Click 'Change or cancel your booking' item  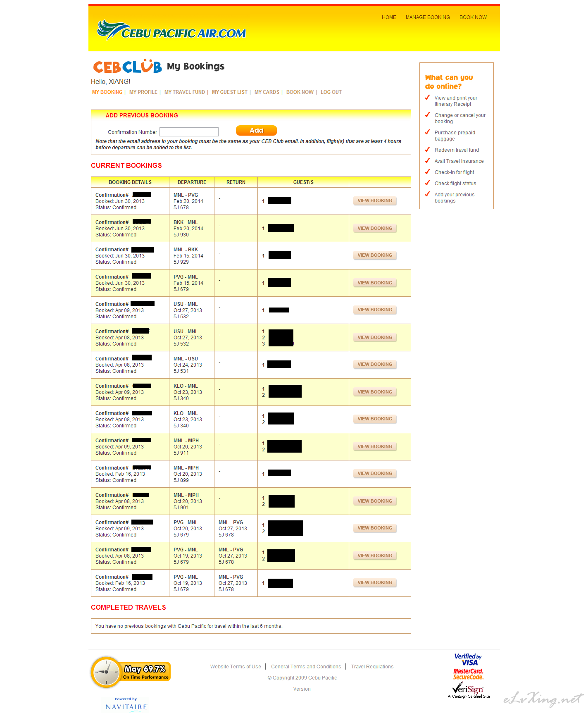tap(460, 118)
